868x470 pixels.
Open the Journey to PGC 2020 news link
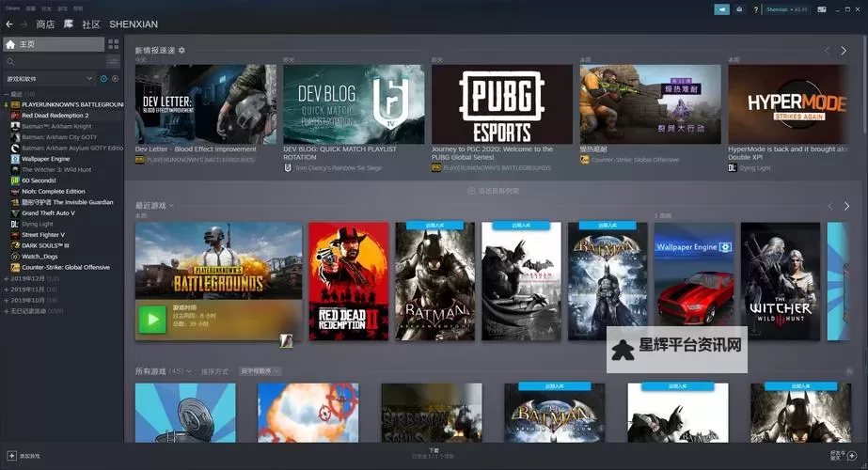[492, 153]
